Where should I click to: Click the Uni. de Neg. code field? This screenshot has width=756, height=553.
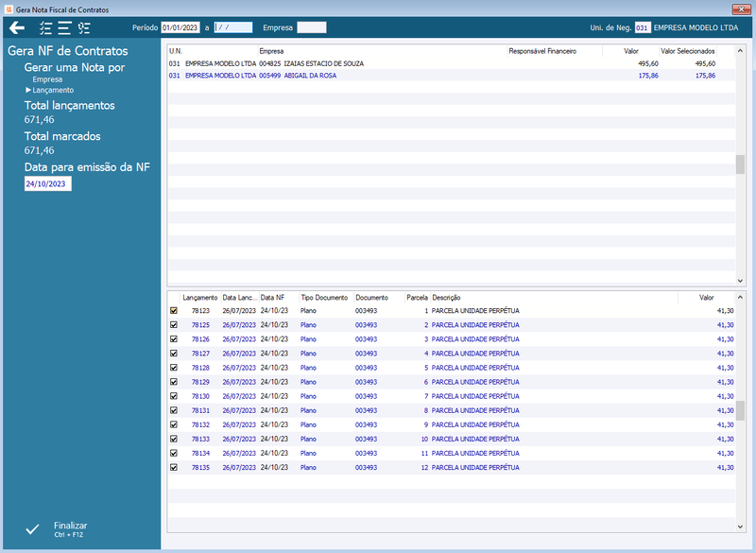(643, 27)
